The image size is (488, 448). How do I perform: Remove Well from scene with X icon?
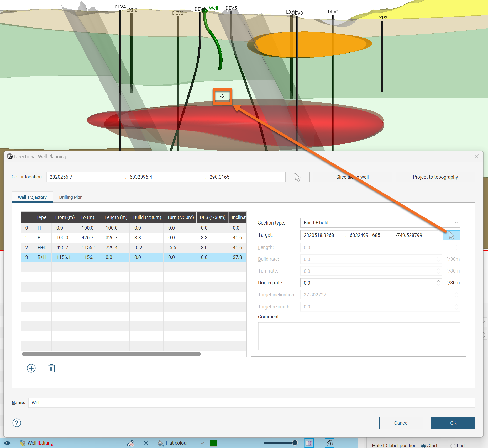coord(146,443)
